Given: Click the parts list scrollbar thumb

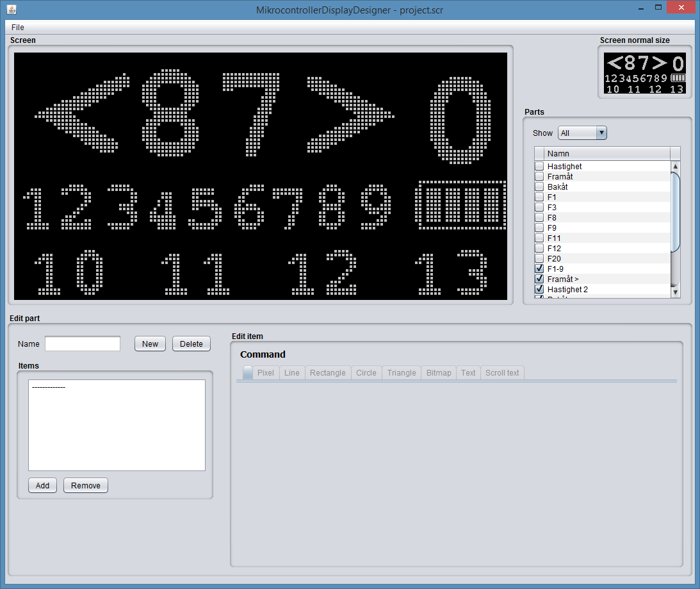Looking at the screenshot, I should 676,212.
